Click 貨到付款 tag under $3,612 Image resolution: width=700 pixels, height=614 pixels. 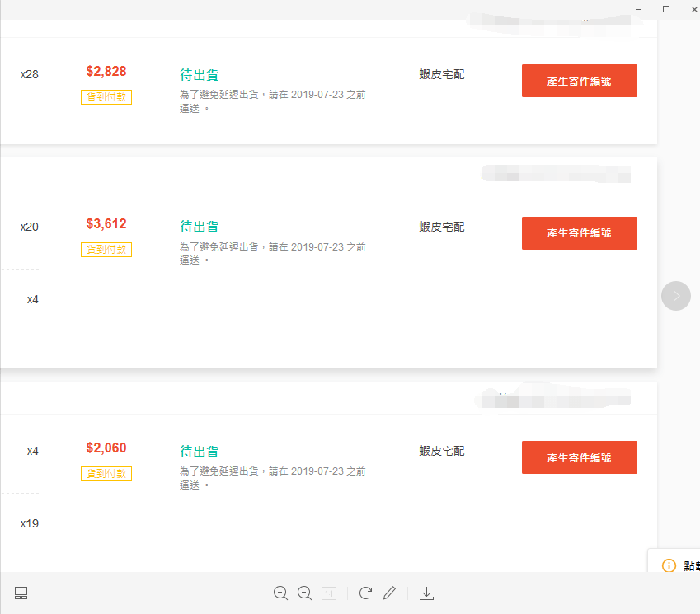click(x=106, y=249)
